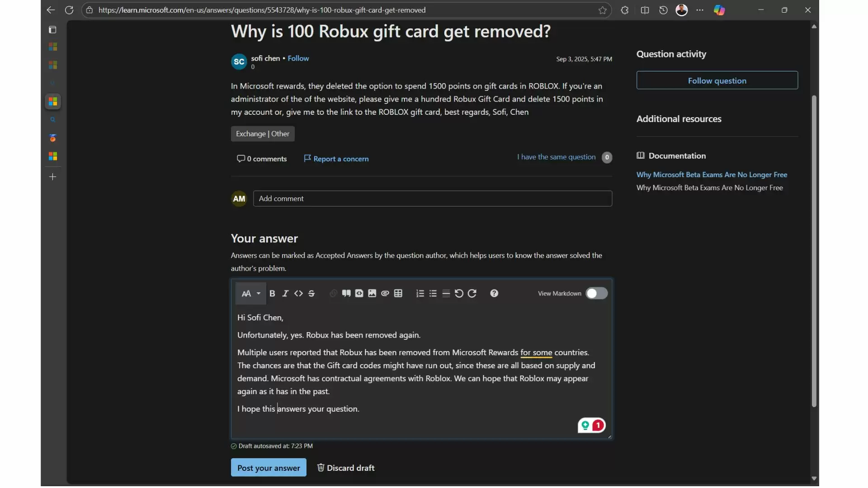Undo the last edit in the editor
Viewport: 868px width, 488px height.
[459, 294]
